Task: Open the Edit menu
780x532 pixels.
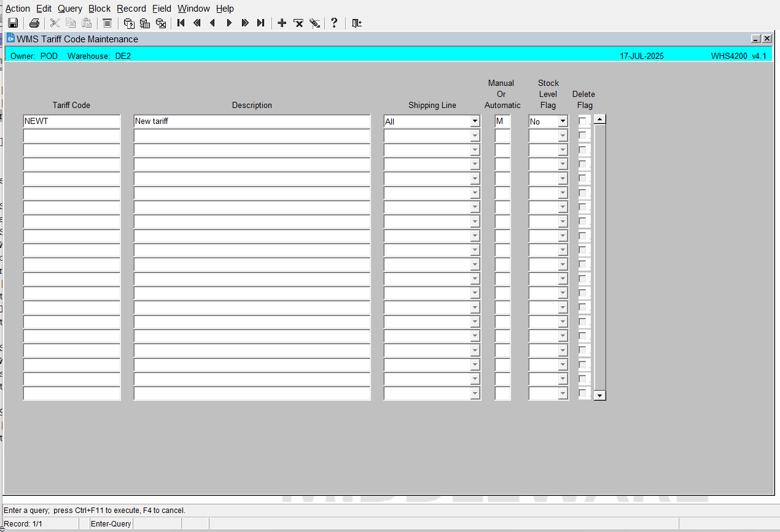Action: point(44,9)
